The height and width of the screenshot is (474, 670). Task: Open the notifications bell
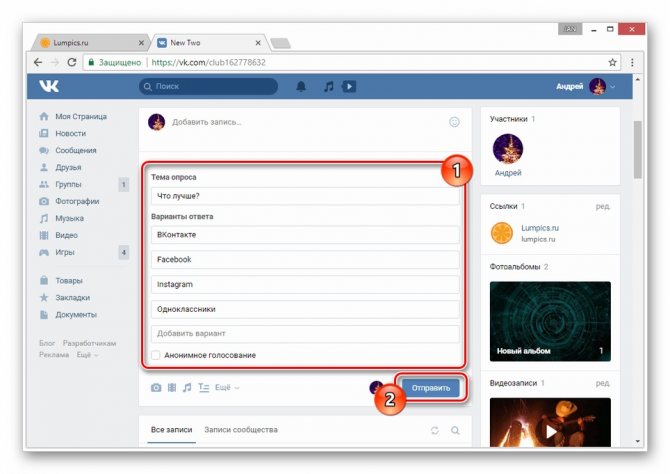[301, 87]
